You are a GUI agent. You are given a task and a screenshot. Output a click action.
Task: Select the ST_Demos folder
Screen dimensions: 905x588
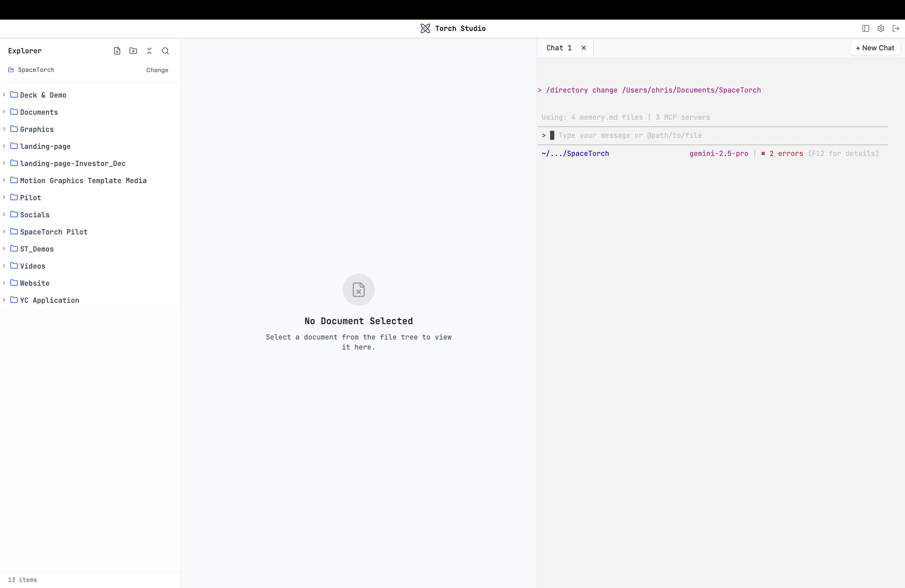(37, 249)
